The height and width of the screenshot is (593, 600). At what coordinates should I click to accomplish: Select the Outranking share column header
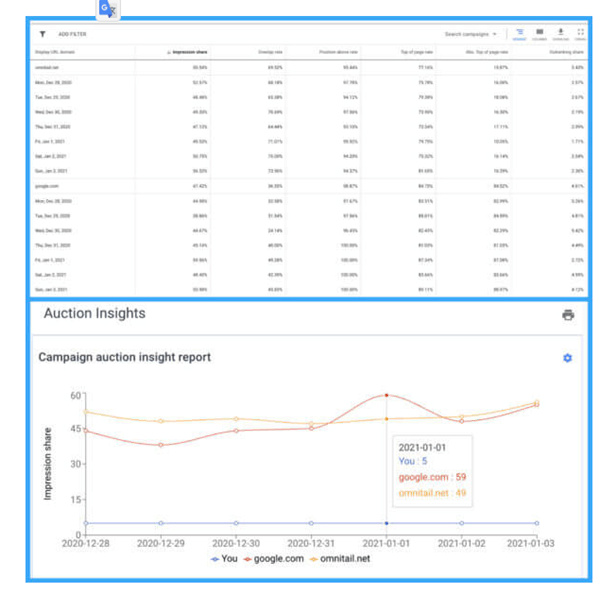566,51
